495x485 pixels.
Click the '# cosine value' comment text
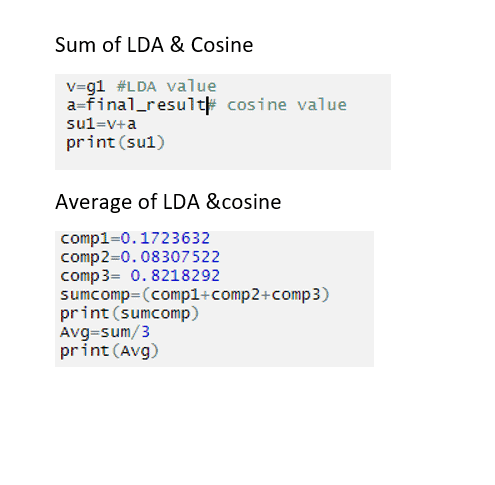[277, 105]
